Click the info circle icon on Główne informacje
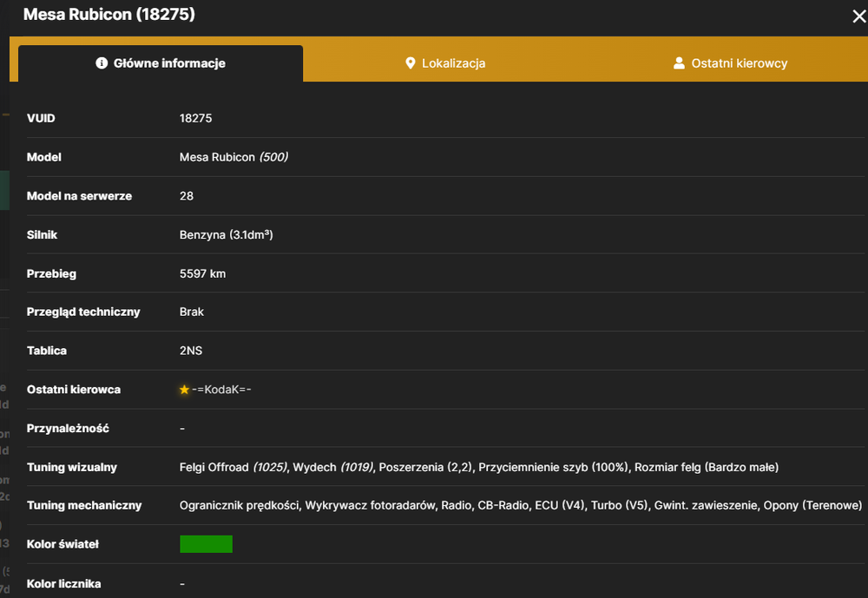 point(102,63)
